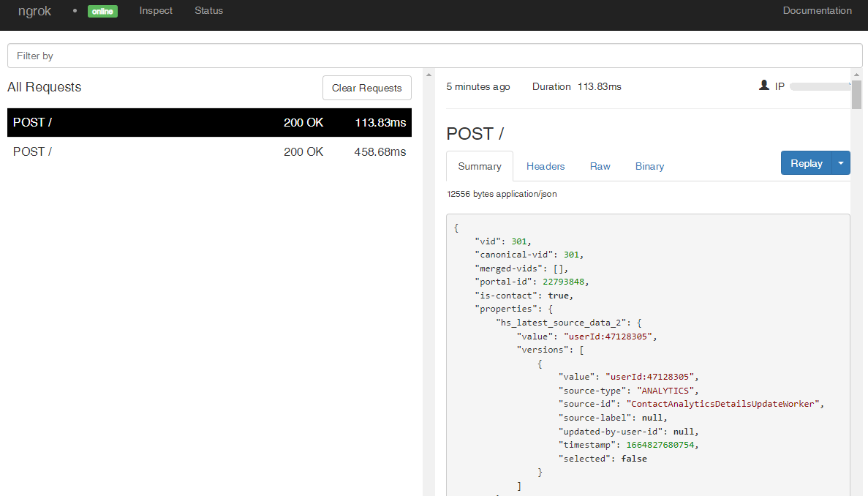Click the All Requests heading
The height and width of the screenshot is (496, 868).
[45, 88]
